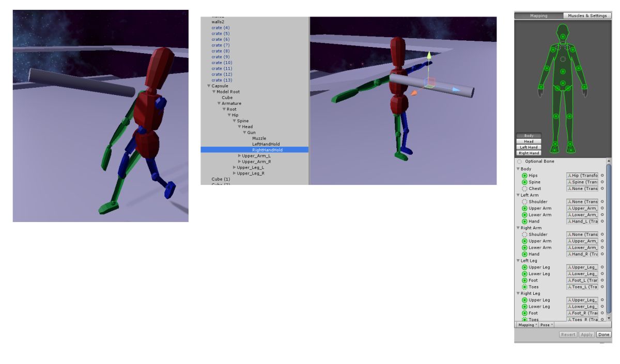The image size is (620, 364).
Task: Open object picker for Right Arm Shoulder
Action: 602,234
